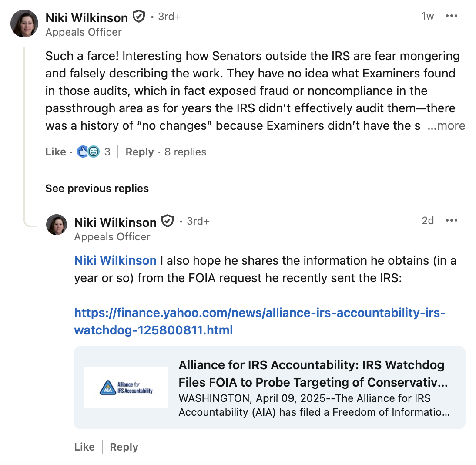Screen dimensions: 476x465
Task: Reply to the nested comment
Action: [x=124, y=447]
